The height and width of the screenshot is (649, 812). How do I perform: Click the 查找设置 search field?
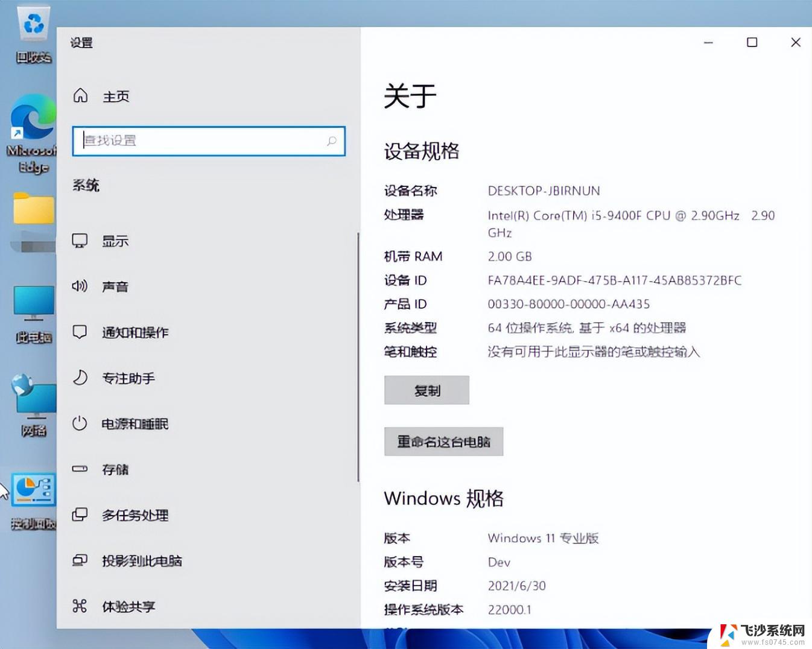pyautogui.click(x=209, y=141)
